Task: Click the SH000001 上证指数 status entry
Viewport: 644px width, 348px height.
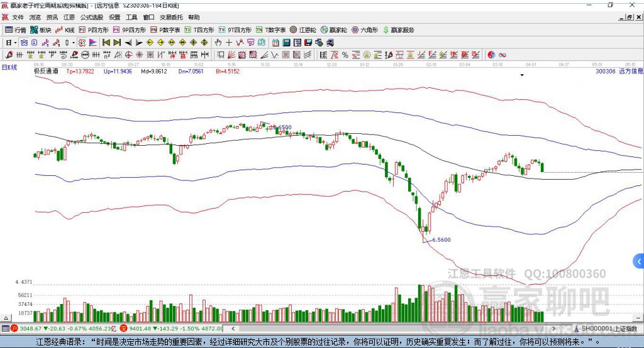Action: 609,329
